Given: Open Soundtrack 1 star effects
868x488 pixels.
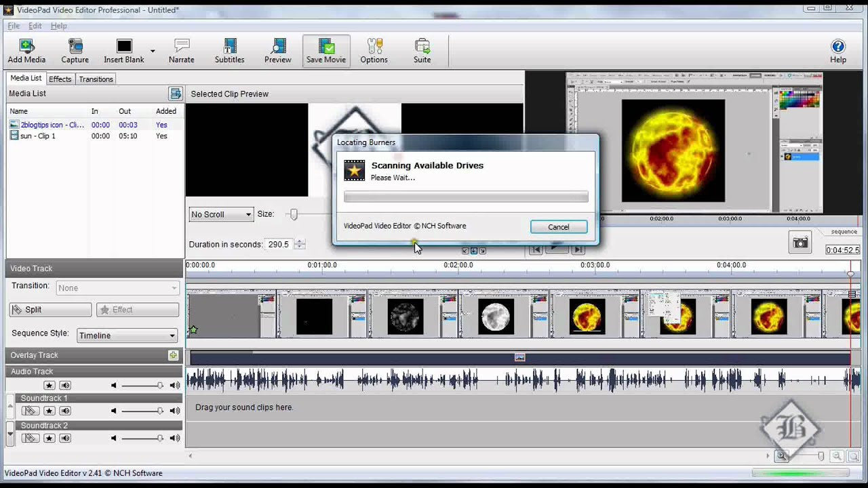Looking at the screenshot, I should pos(49,411).
